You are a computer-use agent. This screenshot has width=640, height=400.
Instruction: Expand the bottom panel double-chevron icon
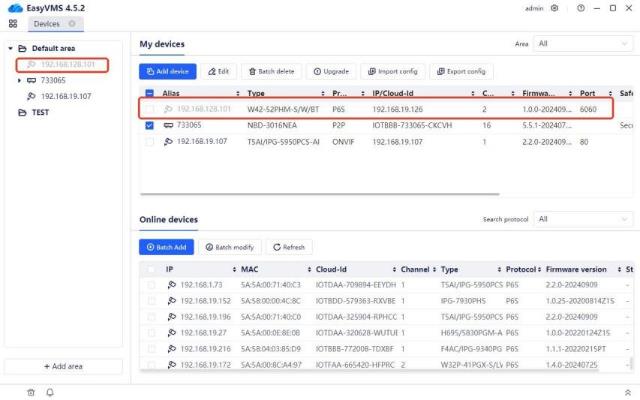(x=627, y=391)
